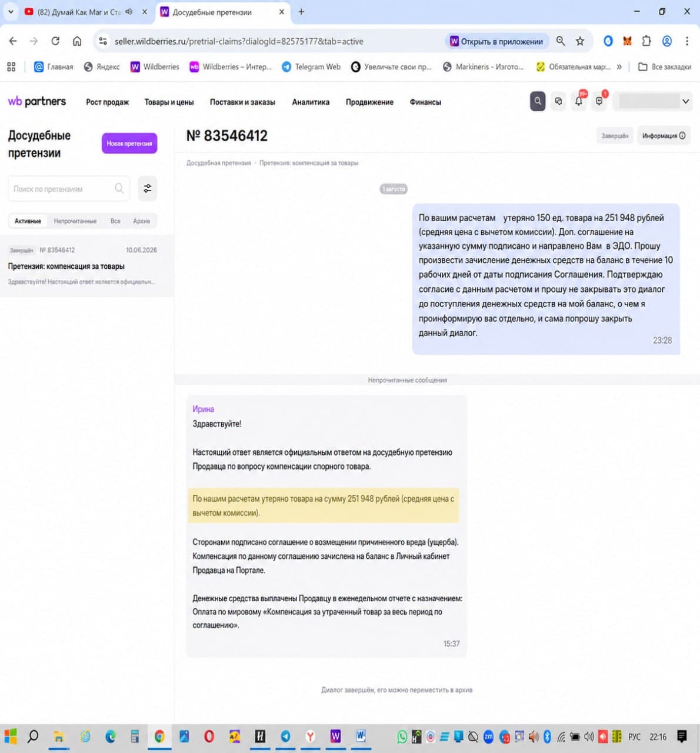Select the Все tab
The height and width of the screenshot is (753, 700).
click(x=115, y=221)
